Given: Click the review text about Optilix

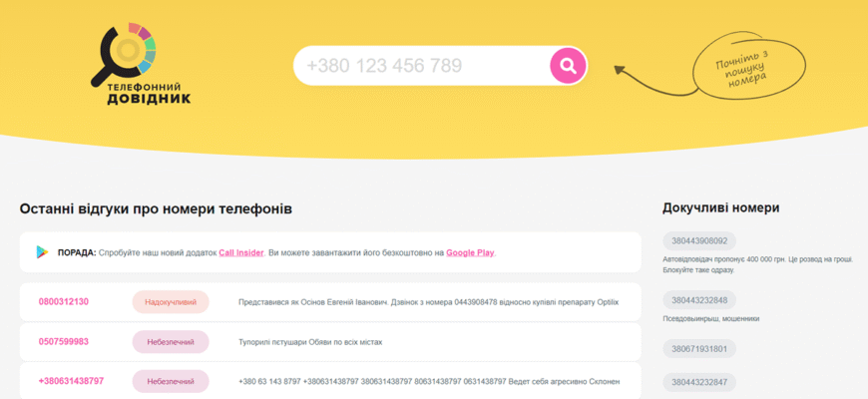Looking at the screenshot, I should (x=428, y=302).
